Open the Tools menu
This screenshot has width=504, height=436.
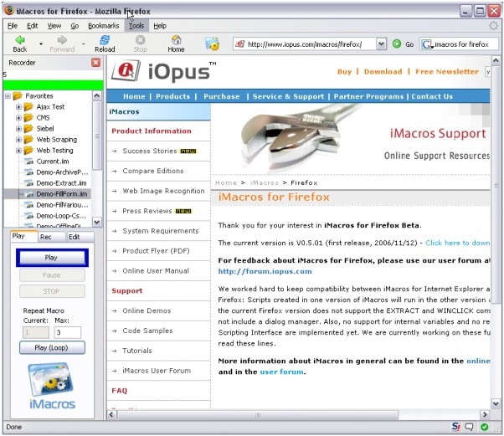click(x=136, y=26)
